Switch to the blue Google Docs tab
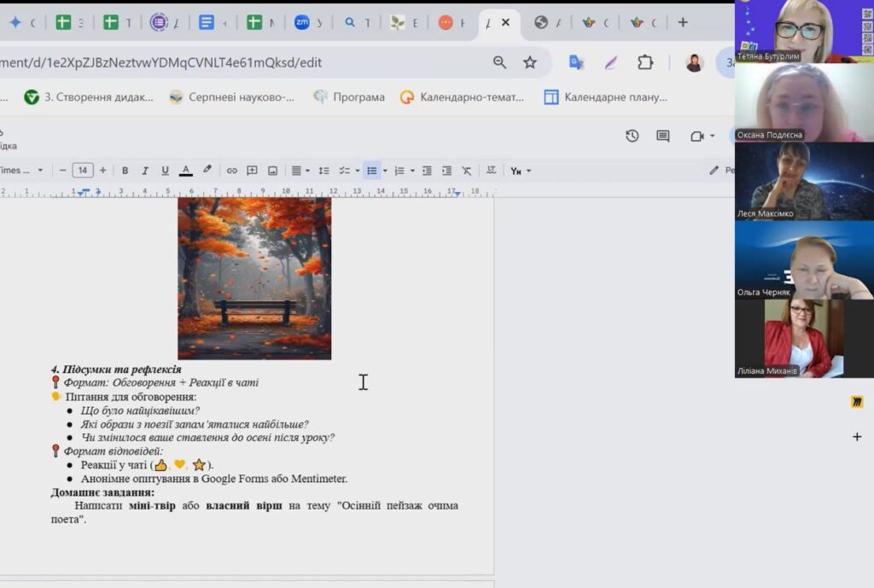The height and width of the screenshot is (588, 874). click(207, 22)
